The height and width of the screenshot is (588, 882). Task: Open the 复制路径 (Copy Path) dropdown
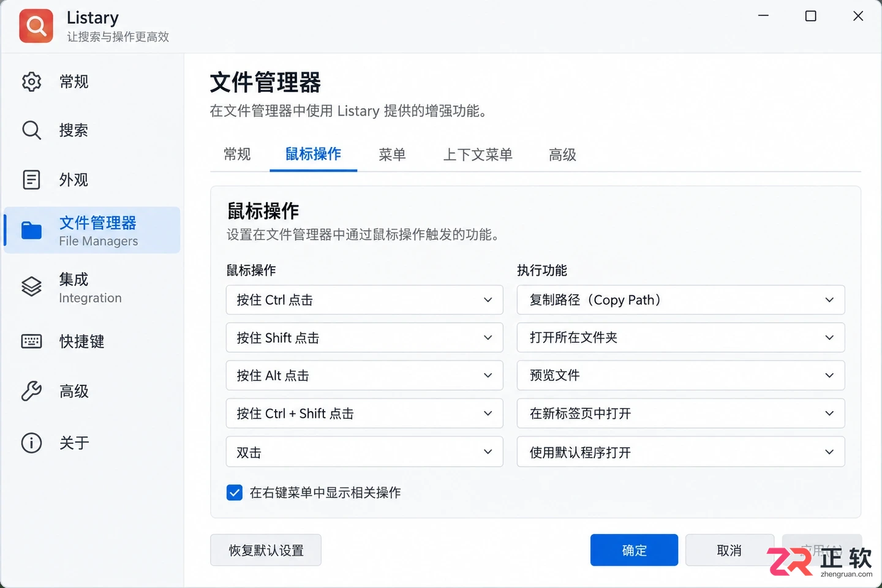(x=680, y=300)
